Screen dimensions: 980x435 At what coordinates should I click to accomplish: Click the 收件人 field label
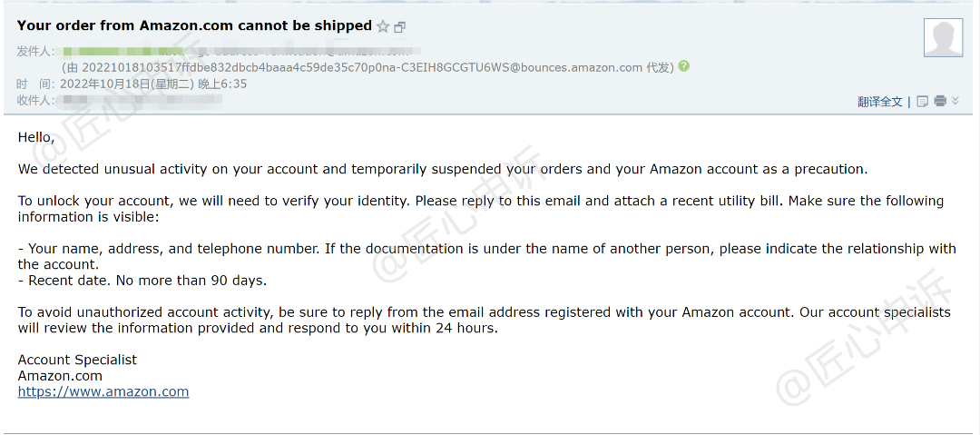tap(36, 100)
